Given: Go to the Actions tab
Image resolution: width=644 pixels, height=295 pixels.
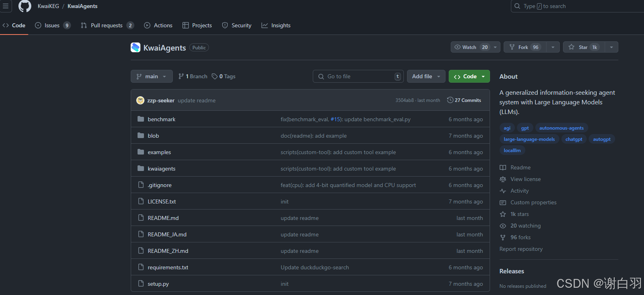Looking at the screenshot, I should click(x=158, y=25).
